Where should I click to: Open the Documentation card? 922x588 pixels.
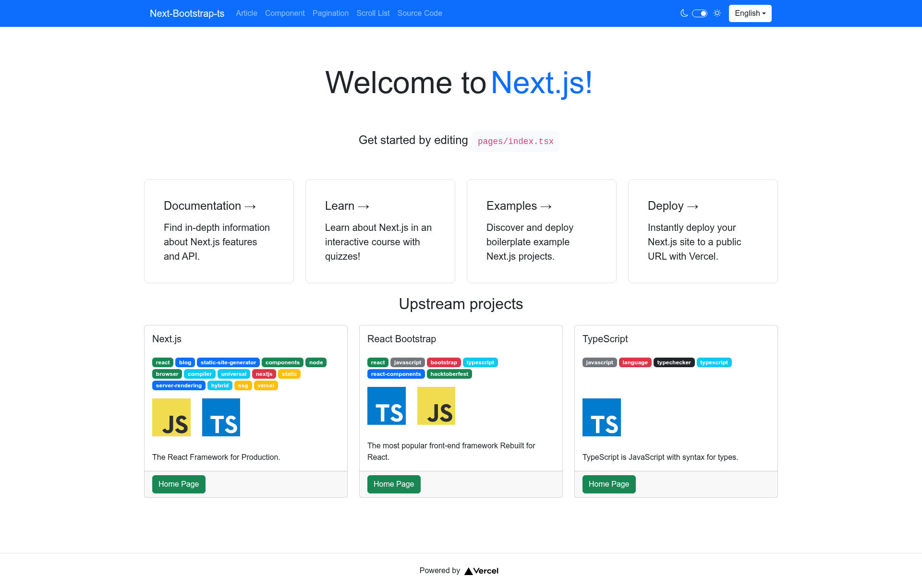click(219, 231)
